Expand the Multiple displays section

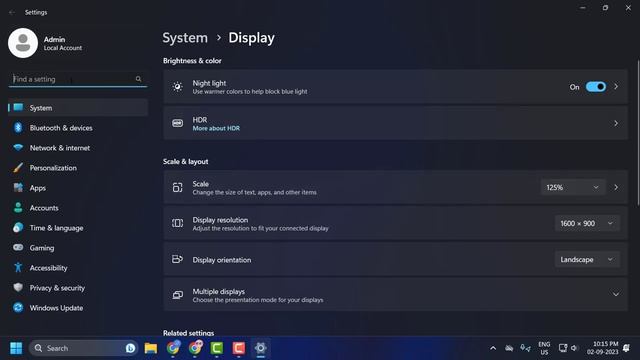point(616,294)
